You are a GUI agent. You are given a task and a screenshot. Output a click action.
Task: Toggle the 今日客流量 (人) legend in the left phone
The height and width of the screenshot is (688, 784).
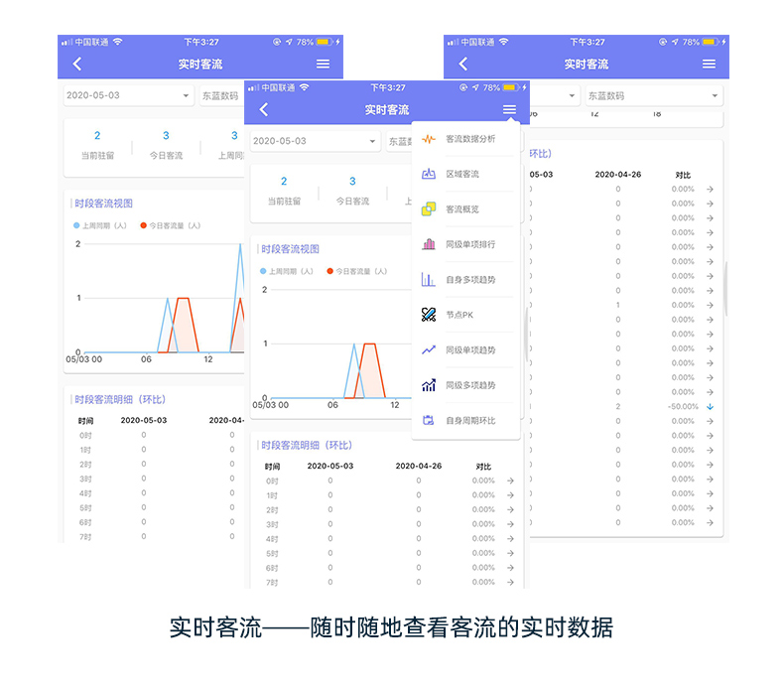(x=171, y=225)
